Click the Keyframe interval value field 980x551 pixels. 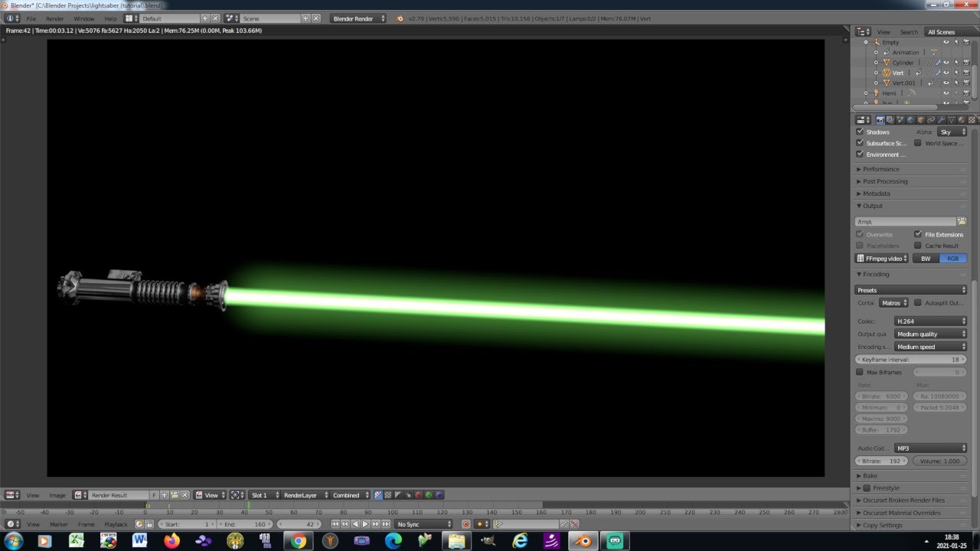click(911, 359)
